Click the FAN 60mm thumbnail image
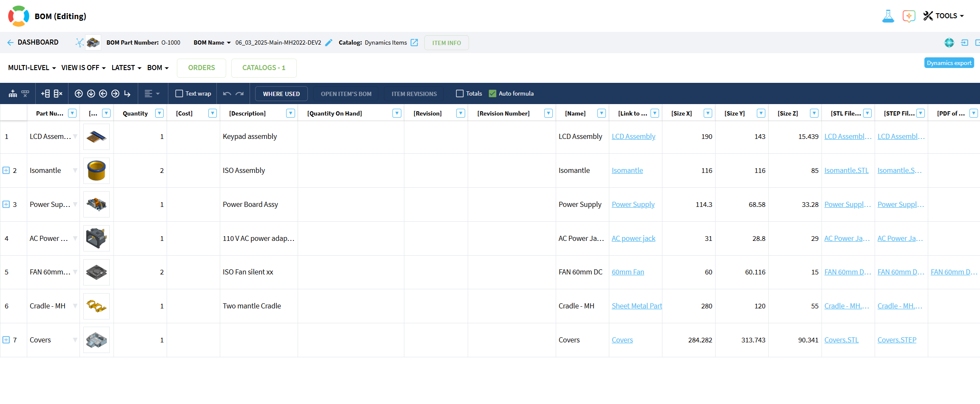Viewport: 980px width, 404px height. tap(97, 272)
